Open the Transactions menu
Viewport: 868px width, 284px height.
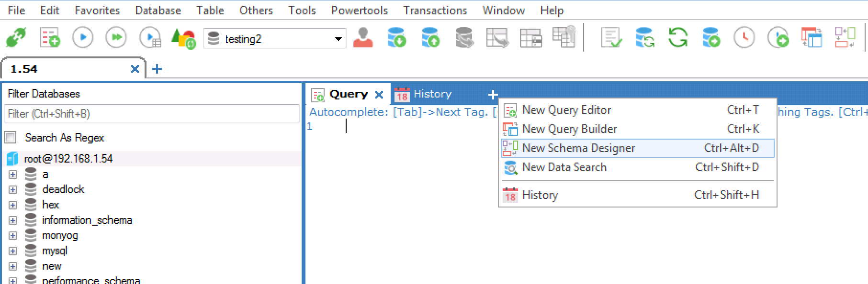(x=435, y=10)
